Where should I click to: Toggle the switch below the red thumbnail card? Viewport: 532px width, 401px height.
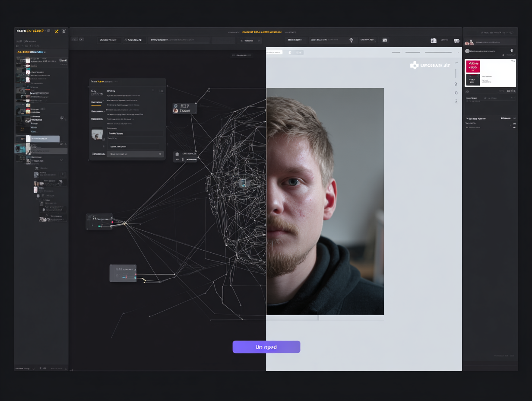pos(501,91)
